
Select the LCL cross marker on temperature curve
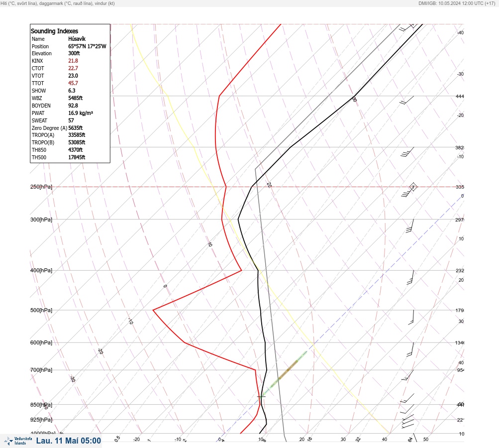click(261, 396)
